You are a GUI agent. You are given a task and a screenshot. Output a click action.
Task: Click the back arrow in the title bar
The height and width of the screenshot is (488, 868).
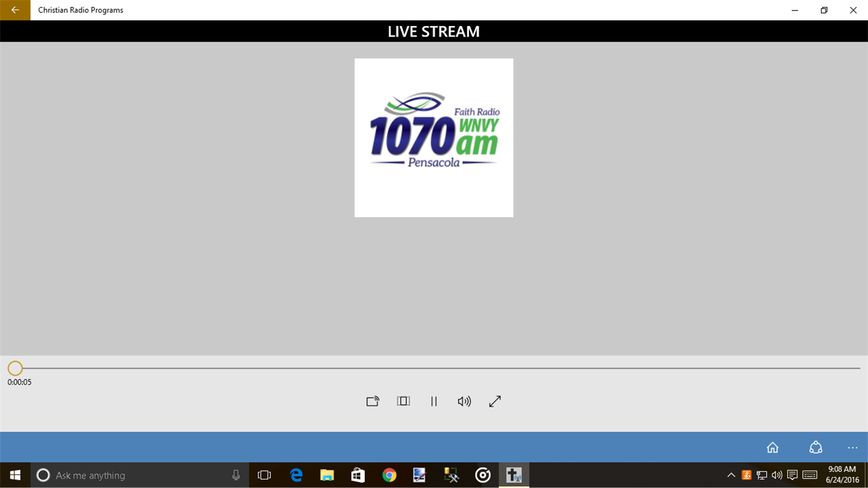(x=15, y=10)
